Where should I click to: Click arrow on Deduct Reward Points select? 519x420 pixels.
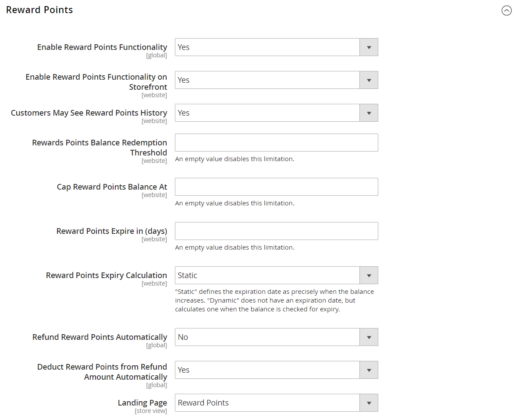369,370
